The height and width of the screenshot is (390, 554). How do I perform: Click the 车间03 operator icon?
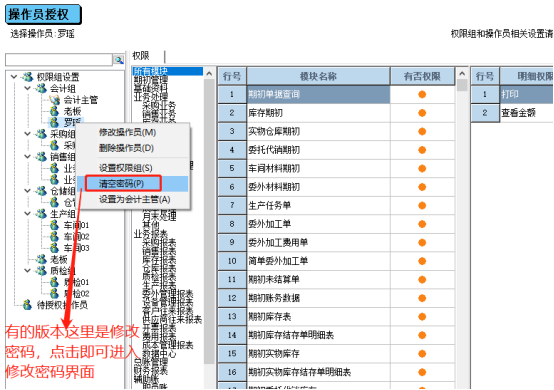[x=54, y=247]
